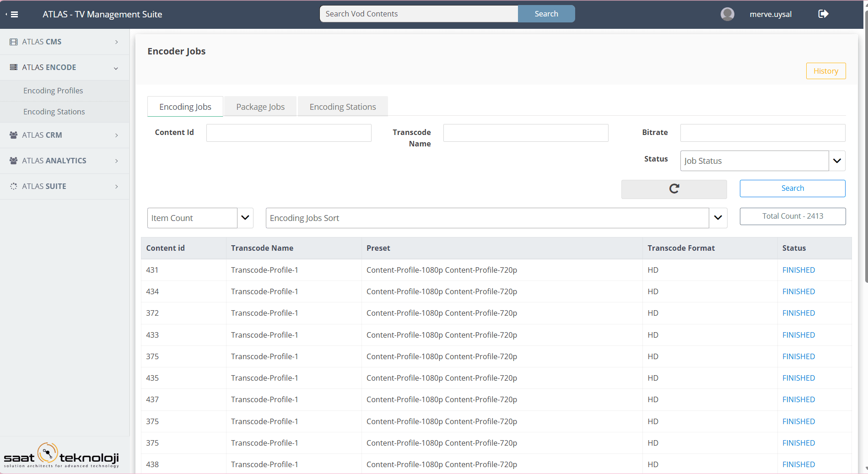Click the ATLAS CMS film icon
Screen dimensions: 868x474
pos(14,42)
